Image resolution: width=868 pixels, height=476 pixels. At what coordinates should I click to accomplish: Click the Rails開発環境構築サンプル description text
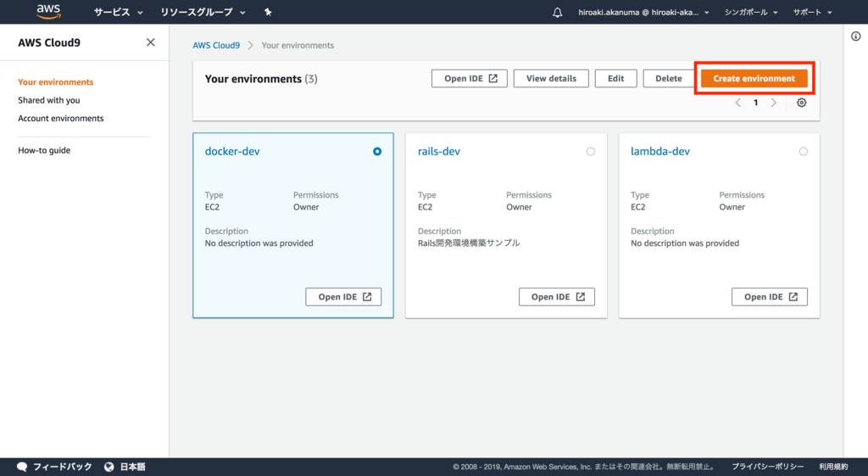(x=469, y=243)
